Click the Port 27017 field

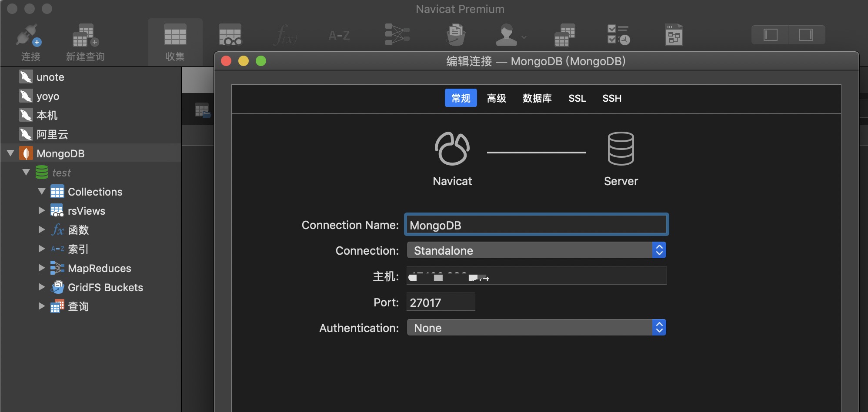point(441,302)
